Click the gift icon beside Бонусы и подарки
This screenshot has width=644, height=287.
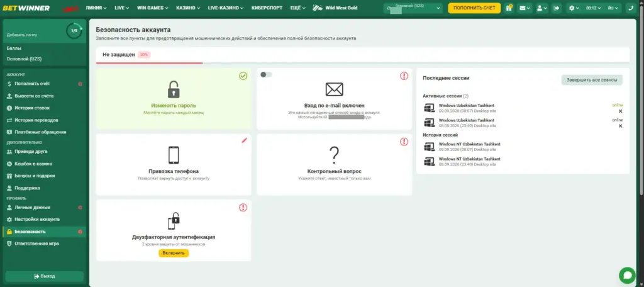click(x=9, y=176)
